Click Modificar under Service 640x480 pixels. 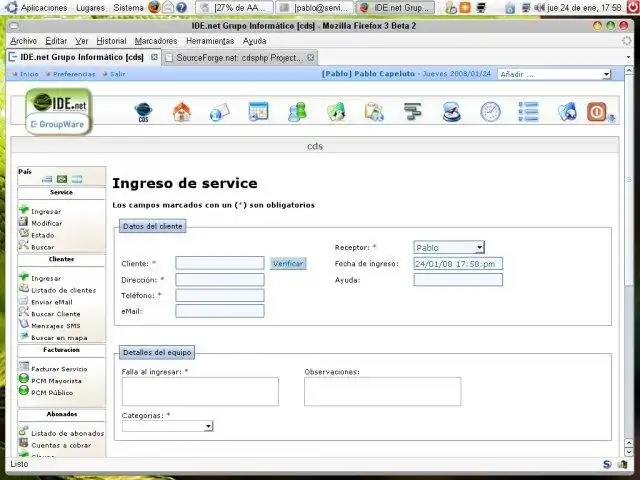click(47, 223)
